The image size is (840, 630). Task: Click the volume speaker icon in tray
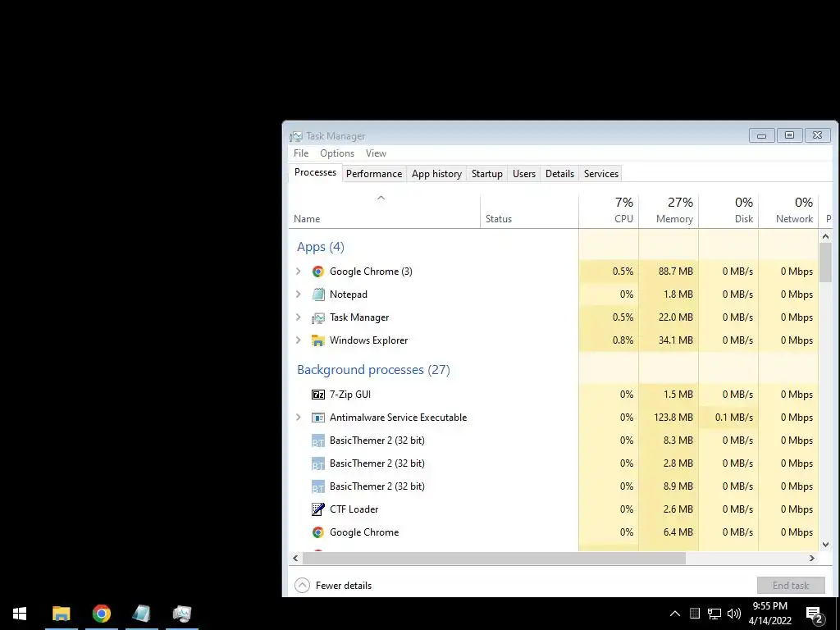point(734,614)
